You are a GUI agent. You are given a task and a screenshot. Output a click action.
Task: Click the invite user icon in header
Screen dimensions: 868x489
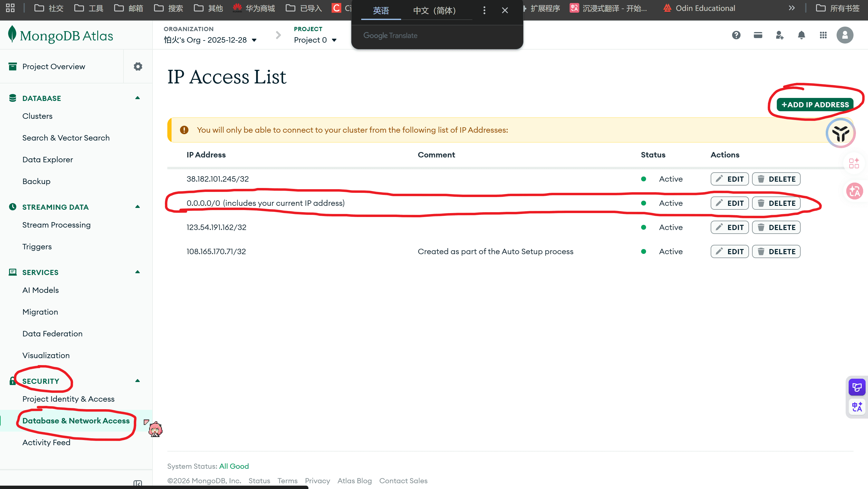click(780, 35)
